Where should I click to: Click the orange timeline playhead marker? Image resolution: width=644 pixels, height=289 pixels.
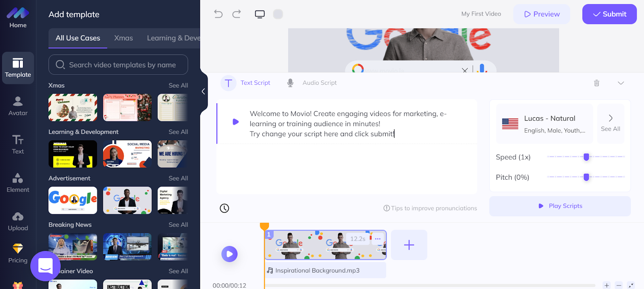coord(264,227)
